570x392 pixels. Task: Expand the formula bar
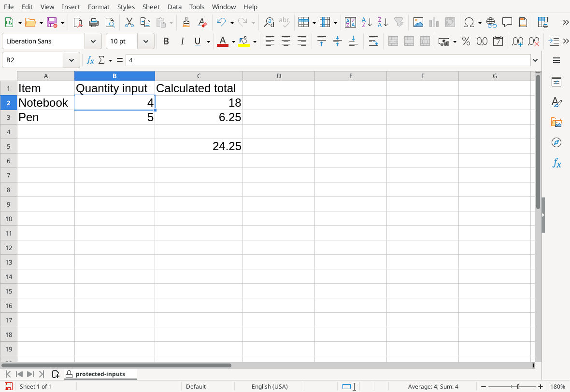(x=535, y=60)
